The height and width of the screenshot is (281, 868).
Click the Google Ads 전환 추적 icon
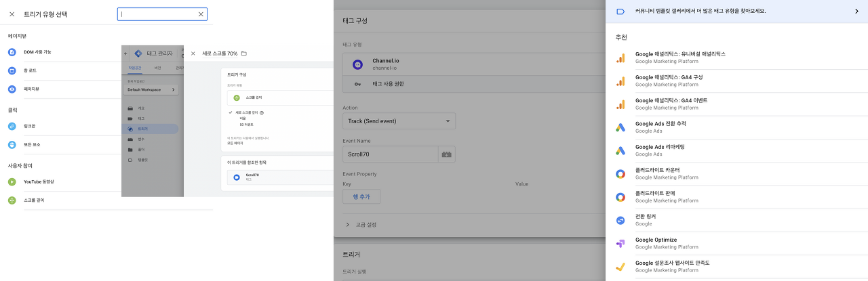620,127
